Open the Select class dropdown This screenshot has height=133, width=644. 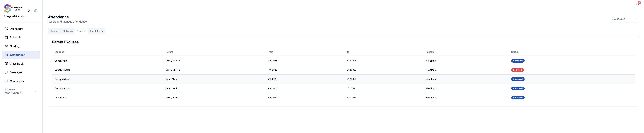point(624,19)
